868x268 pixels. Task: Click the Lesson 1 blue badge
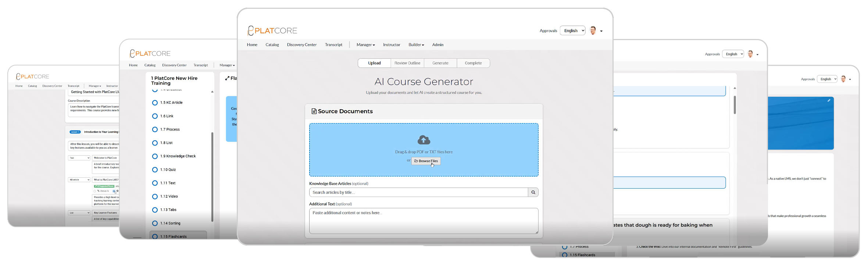[75, 132]
